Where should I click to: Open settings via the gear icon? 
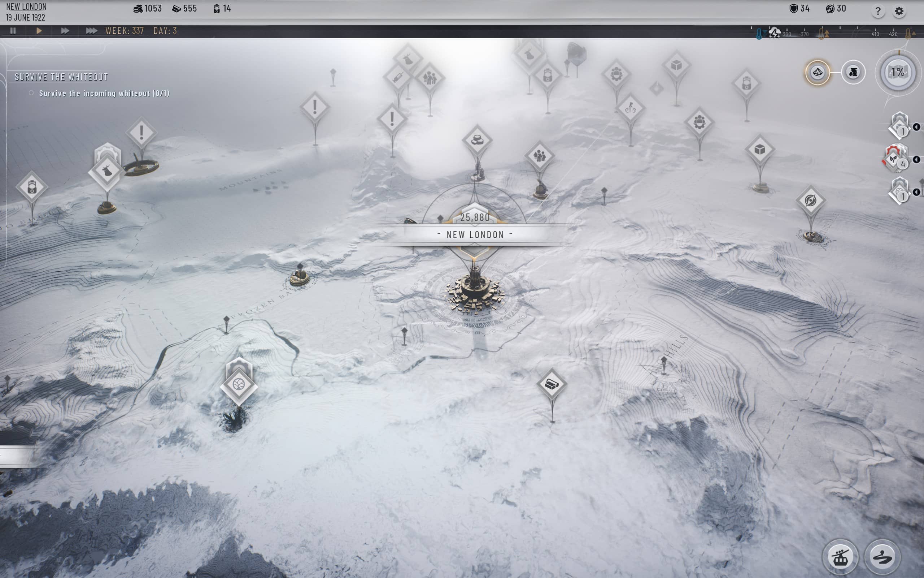[x=899, y=11]
